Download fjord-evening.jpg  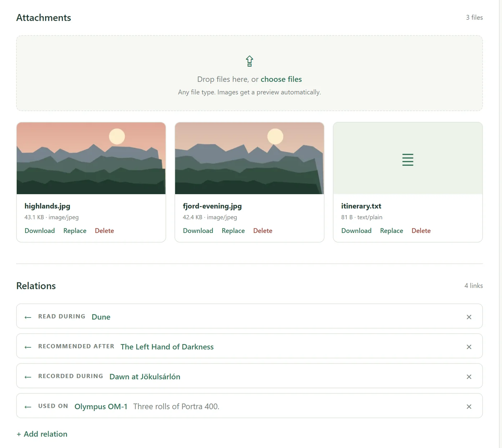tap(198, 231)
